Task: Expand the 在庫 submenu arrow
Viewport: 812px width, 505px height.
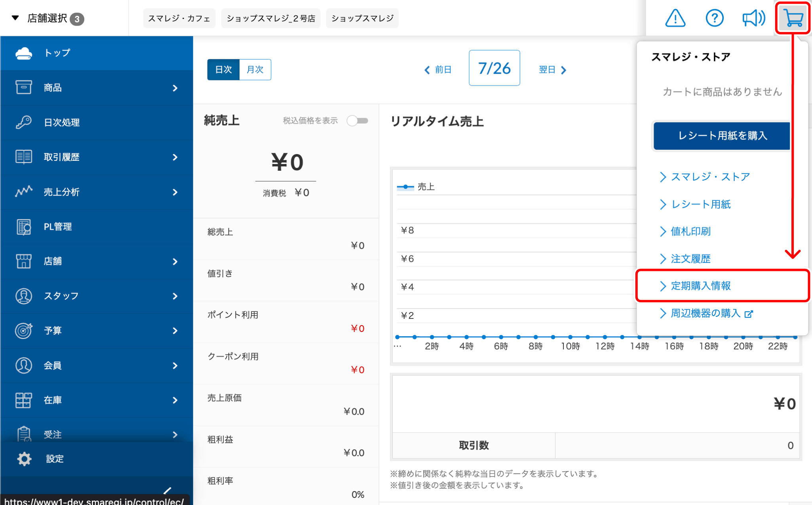Action: point(175,400)
